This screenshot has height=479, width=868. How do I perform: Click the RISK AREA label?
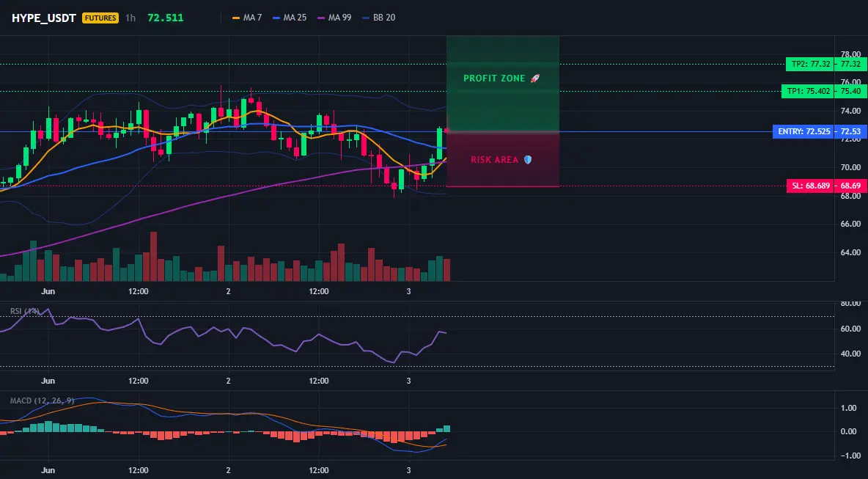494,160
